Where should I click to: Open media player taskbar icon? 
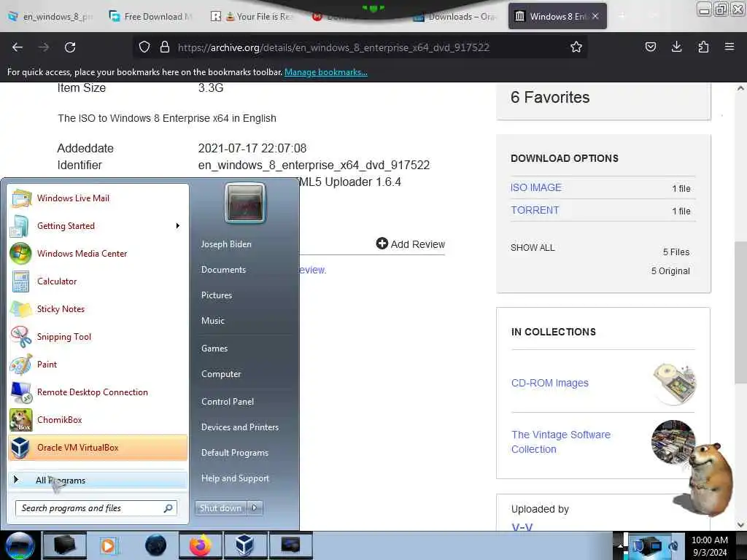108,545
